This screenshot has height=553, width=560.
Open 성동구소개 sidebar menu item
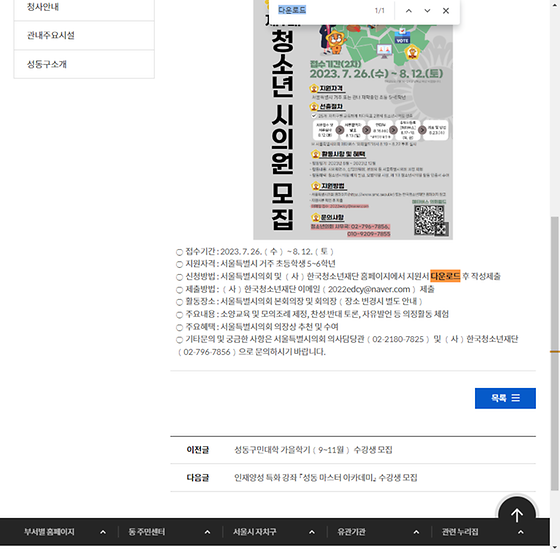pyautogui.click(x=84, y=64)
